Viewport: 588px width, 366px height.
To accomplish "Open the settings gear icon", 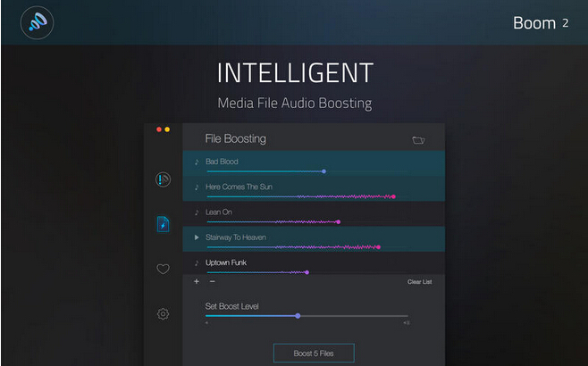I will click(x=163, y=313).
